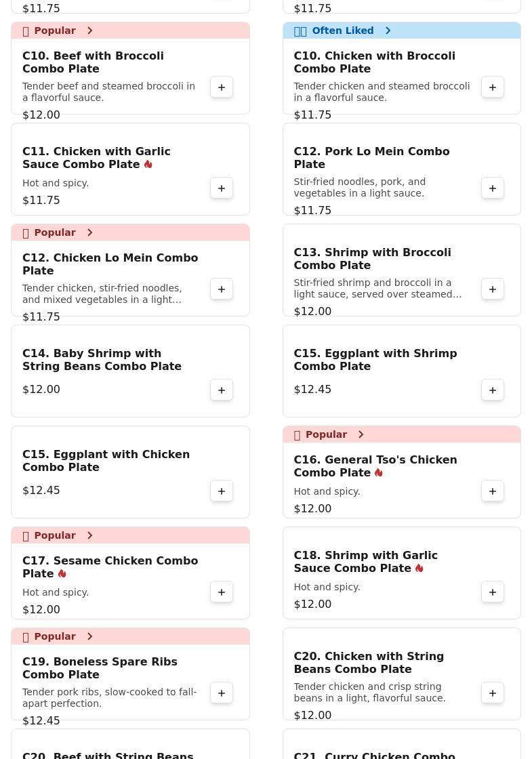This screenshot has height=759, width=532.
Task: Add Beef with Broccoli Combo Plate
Action: (222, 87)
